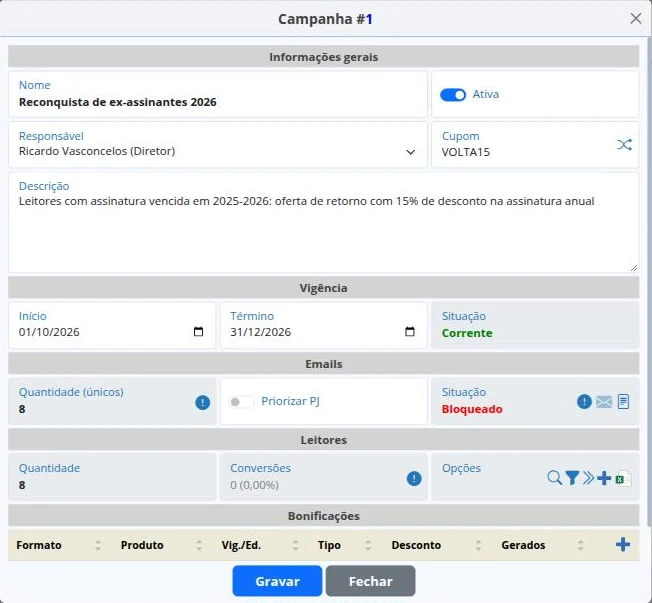Click the Bonificações section header

coord(324,516)
